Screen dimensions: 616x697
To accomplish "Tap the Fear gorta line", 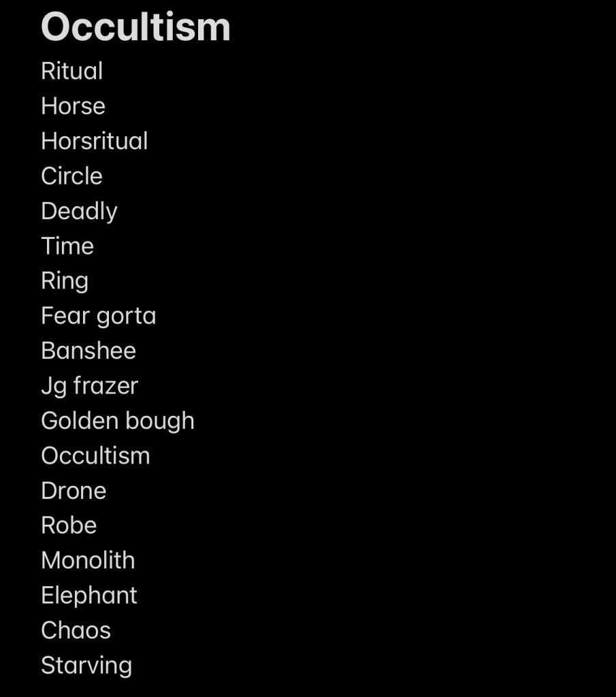I will click(99, 316).
